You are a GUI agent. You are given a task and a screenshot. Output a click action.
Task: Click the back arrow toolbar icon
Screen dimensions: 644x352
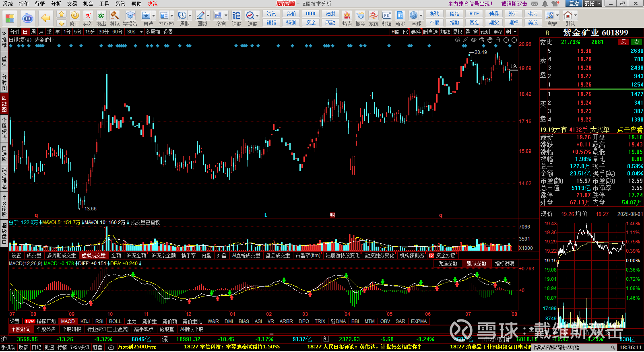point(45,18)
